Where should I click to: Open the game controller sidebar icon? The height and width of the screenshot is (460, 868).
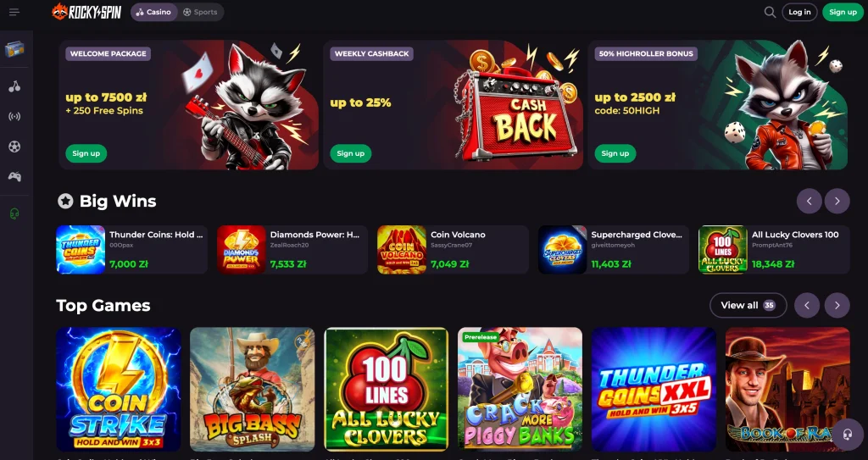click(x=14, y=176)
